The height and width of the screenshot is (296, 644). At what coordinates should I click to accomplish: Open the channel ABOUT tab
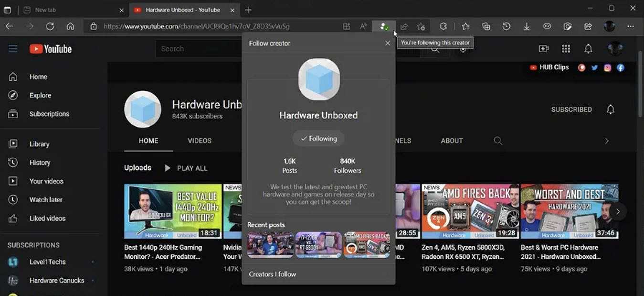click(x=452, y=141)
